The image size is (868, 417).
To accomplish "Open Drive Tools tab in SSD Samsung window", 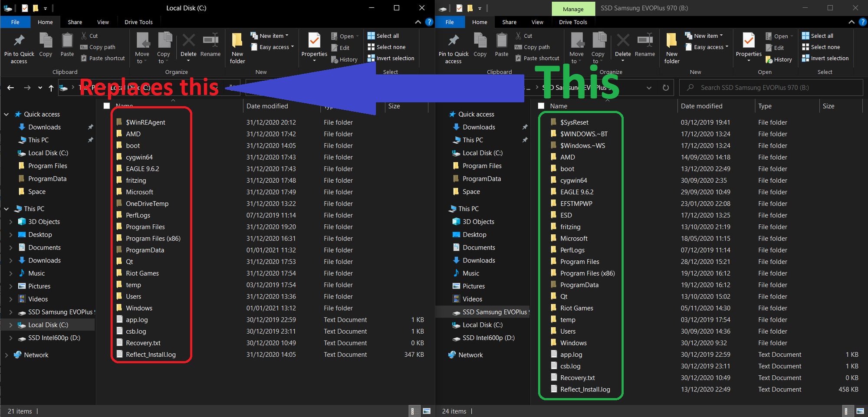I will click(573, 22).
